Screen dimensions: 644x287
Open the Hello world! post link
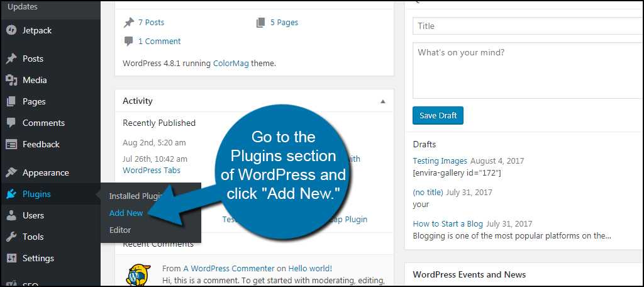click(310, 269)
